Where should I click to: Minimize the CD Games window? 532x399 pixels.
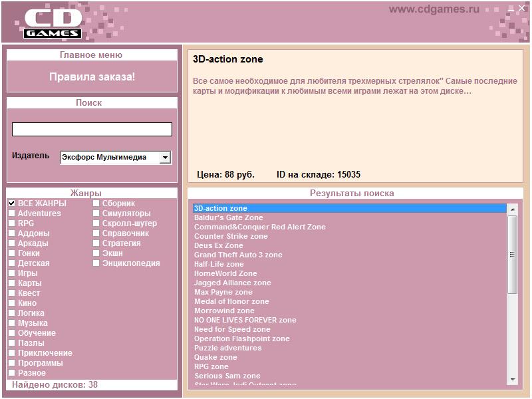511,9
